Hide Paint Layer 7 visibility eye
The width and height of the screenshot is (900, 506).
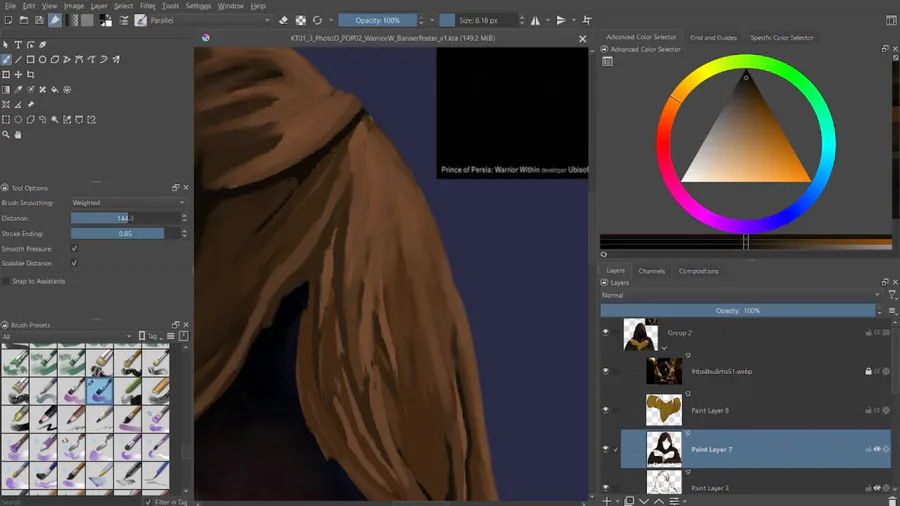[606, 449]
